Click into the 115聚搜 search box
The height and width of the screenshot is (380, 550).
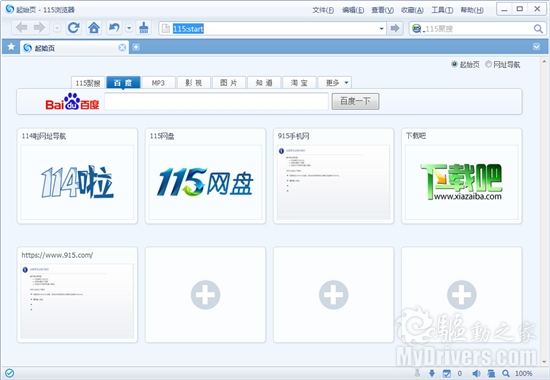[x=477, y=28]
